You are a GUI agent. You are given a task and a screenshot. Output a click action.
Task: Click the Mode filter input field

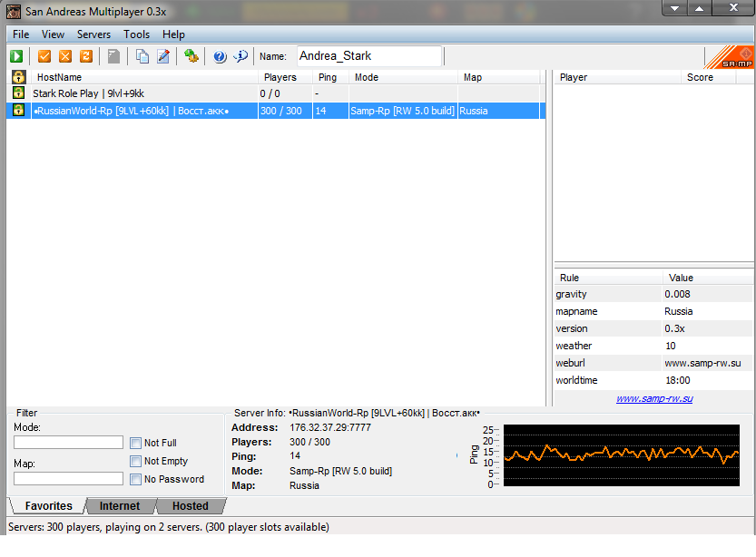pos(68,443)
